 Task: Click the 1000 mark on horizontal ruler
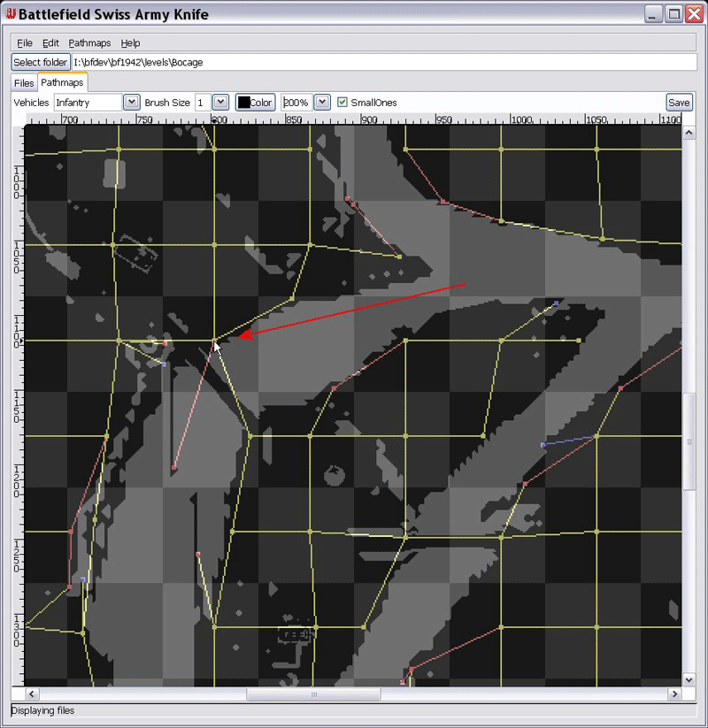[x=522, y=119]
